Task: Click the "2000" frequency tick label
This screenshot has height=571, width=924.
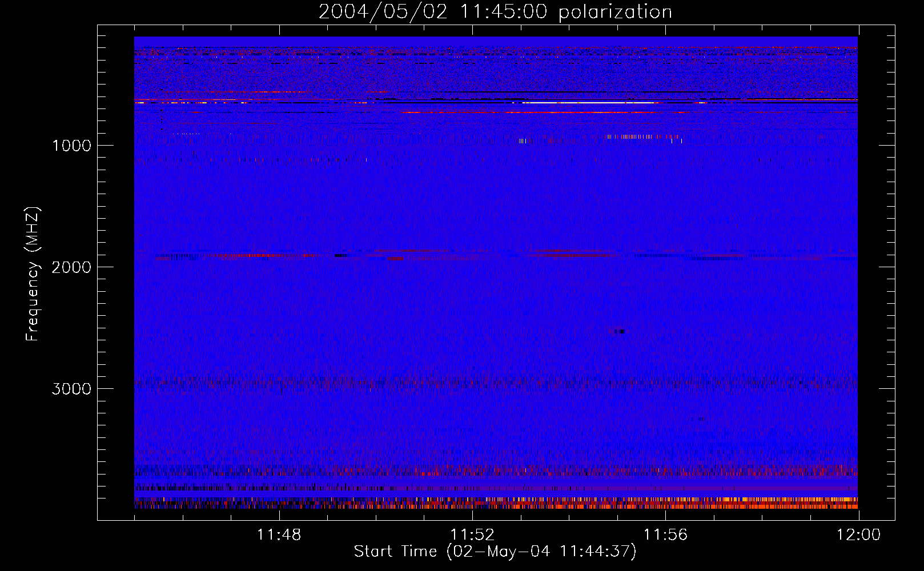Action: 71,267
